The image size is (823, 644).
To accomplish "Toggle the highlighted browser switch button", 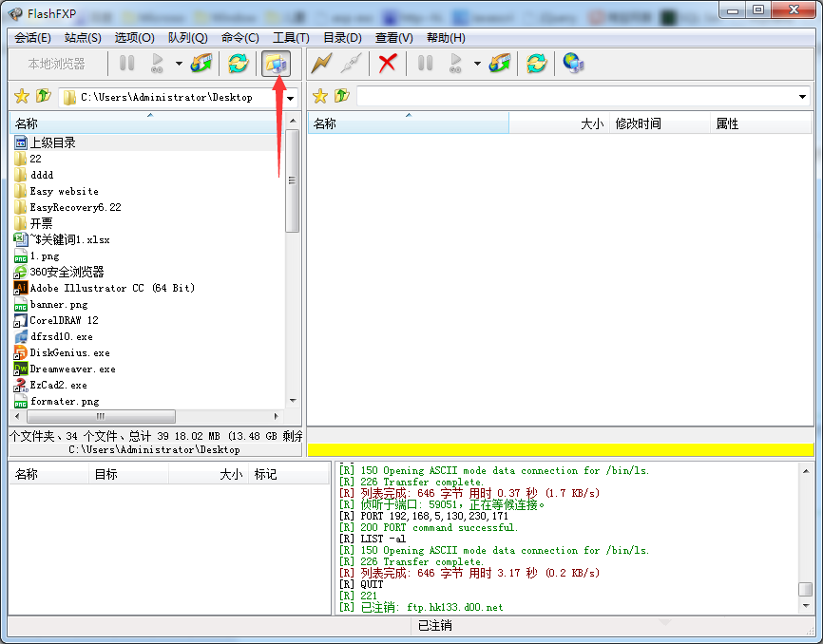I will [276, 64].
